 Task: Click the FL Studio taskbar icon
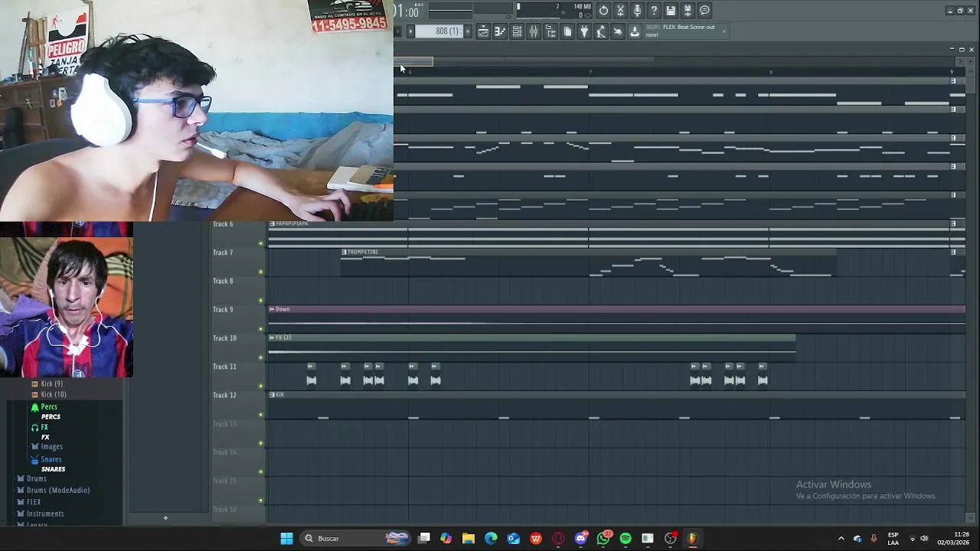(x=692, y=539)
